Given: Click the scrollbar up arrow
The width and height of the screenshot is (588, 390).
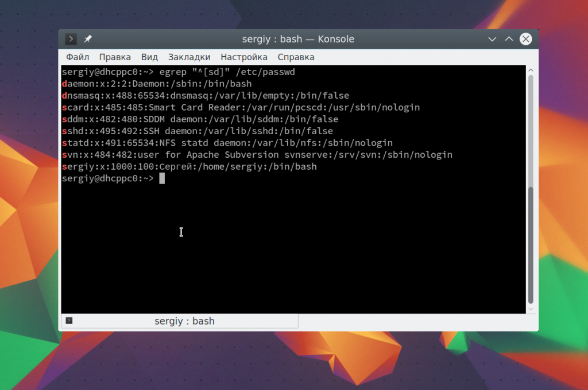Looking at the screenshot, I should click(531, 70).
